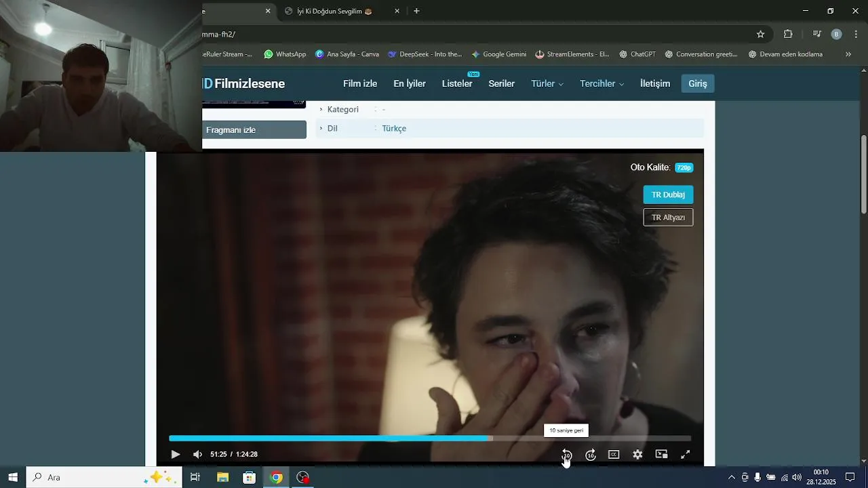Open File Explorer from the taskbar
The image size is (868, 488).
pyautogui.click(x=222, y=477)
